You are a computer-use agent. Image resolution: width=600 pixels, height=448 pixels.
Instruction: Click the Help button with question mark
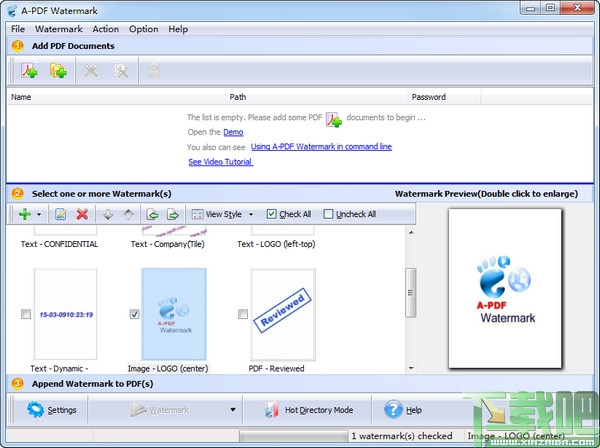403,410
